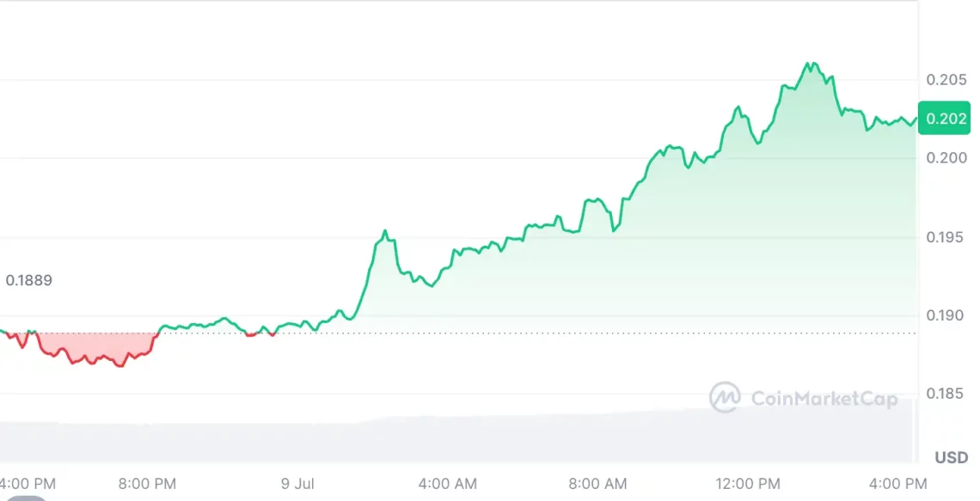Viewport: 980px width, 501px height.
Task: Click the 0.205 price axis label
Action: [x=946, y=80]
